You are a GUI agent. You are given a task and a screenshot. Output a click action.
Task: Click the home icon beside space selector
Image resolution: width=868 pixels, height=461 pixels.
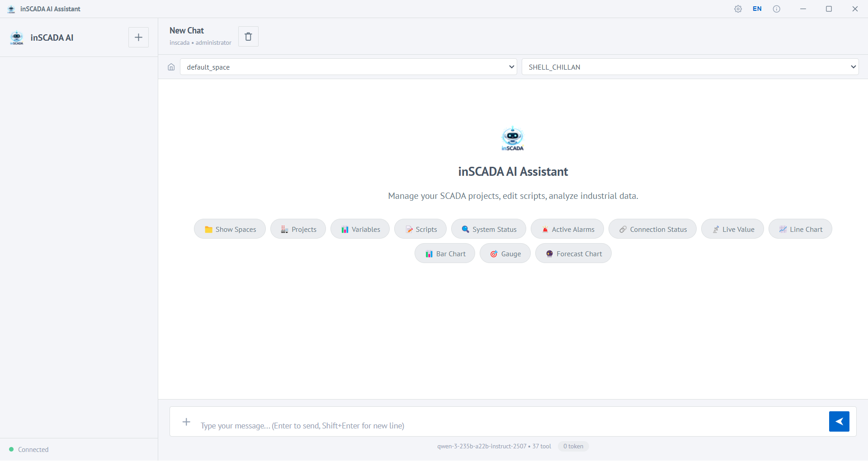(171, 66)
